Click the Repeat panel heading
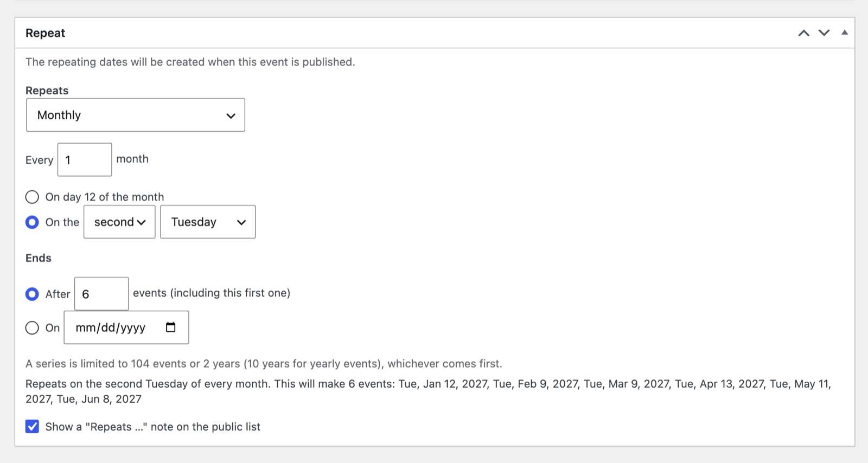The image size is (868, 463). point(45,33)
